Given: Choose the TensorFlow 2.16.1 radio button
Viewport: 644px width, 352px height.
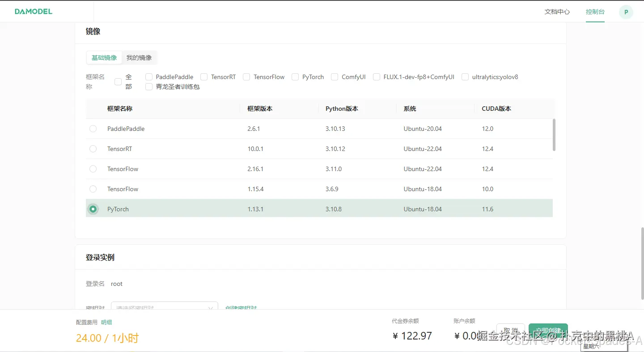Looking at the screenshot, I should coord(93,169).
